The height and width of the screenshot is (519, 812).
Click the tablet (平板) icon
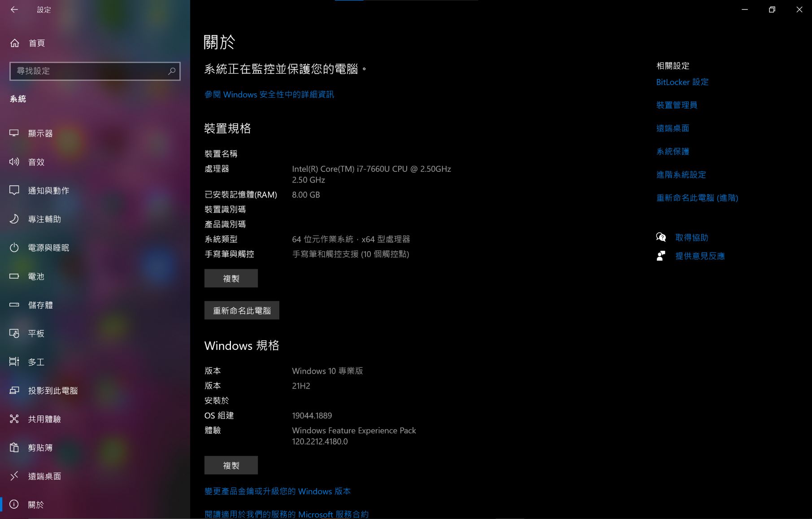click(x=14, y=333)
